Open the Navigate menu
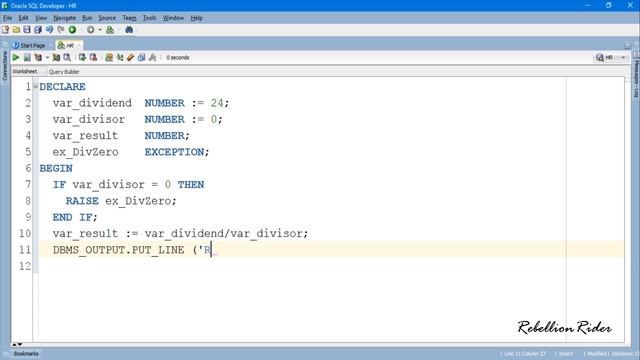 pyautogui.click(x=64, y=18)
